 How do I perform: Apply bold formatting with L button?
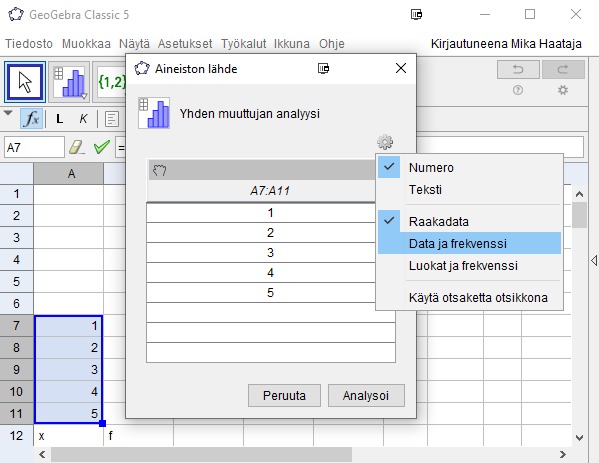59,119
